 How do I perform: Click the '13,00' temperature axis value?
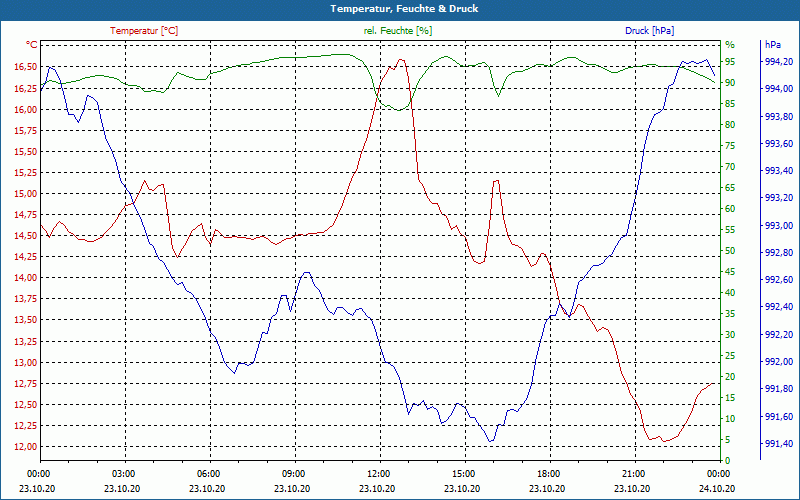pos(24,363)
